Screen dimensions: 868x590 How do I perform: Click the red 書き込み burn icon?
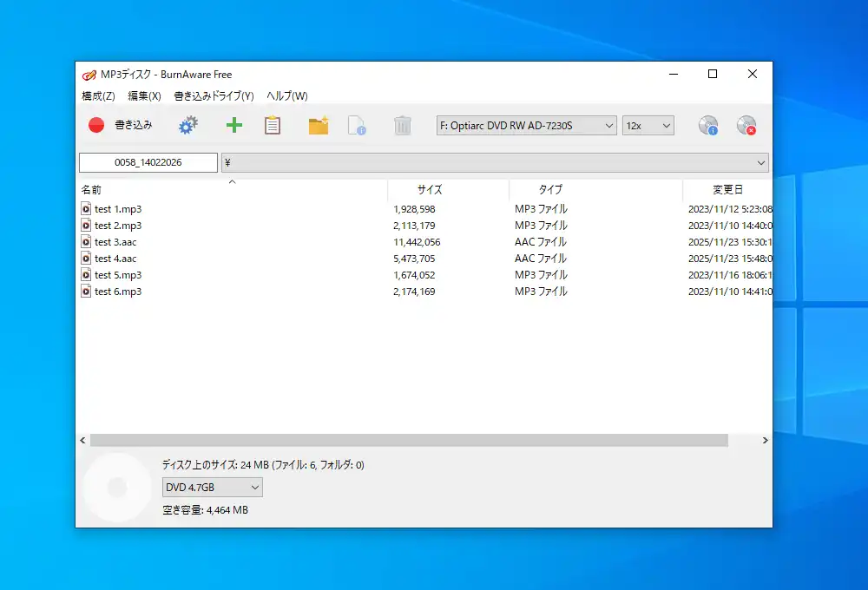(x=97, y=125)
